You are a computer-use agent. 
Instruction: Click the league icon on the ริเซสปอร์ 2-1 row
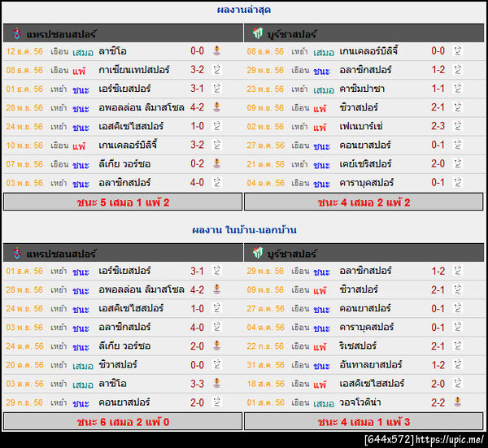coord(457,346)
